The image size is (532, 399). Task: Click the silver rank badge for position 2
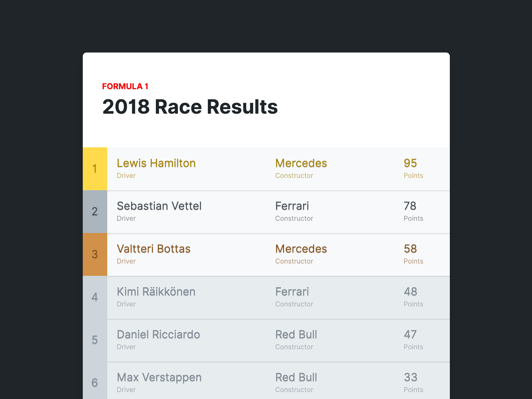pos(95,212)
